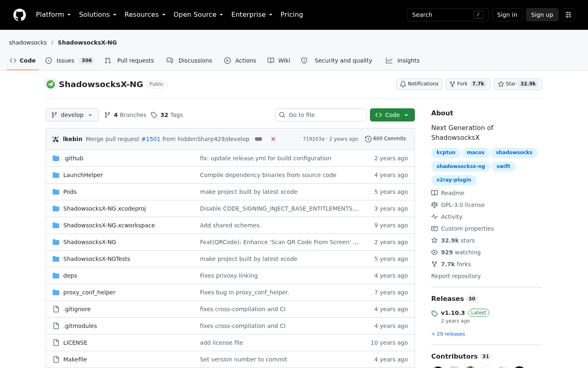
Task: Expand the Platform menu
Action: point(53,15)
